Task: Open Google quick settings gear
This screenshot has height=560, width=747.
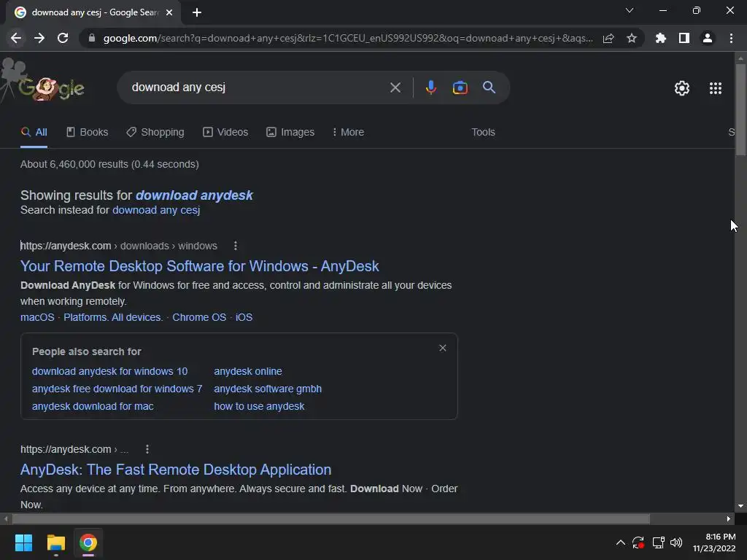Action: click(x=682, y=88)
